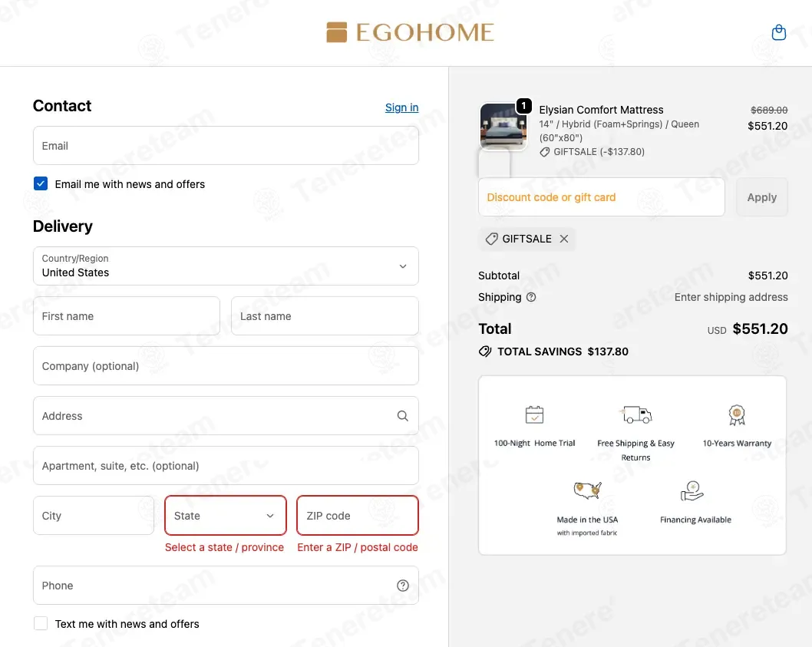The image size is (812, 647).
Task: Focus the Company (optional) field
Action: [x=226, y=366]
